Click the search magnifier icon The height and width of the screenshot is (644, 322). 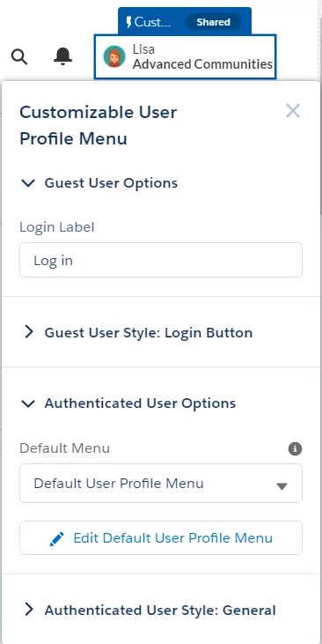coord(18,56)
